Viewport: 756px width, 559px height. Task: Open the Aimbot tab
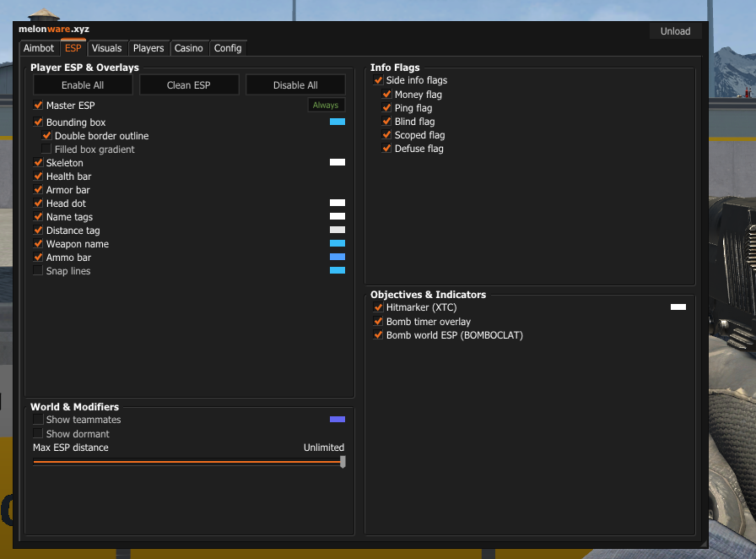click(x=39, y=48)
